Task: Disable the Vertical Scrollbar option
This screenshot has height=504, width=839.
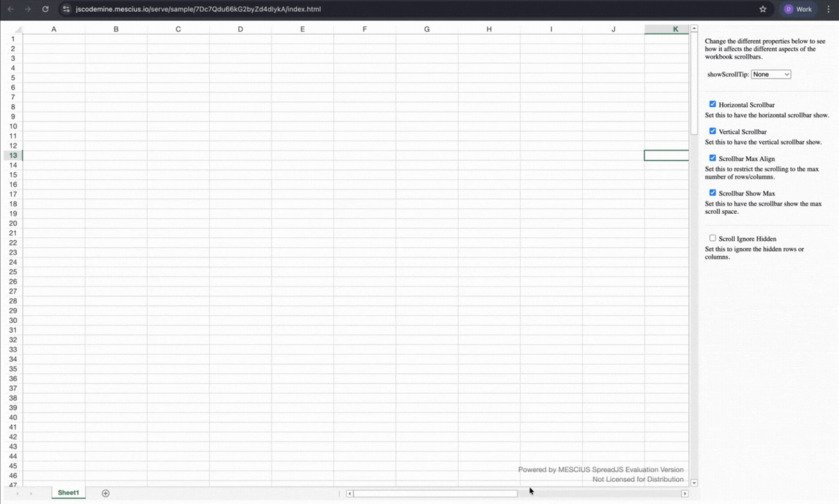Action: 713,131
